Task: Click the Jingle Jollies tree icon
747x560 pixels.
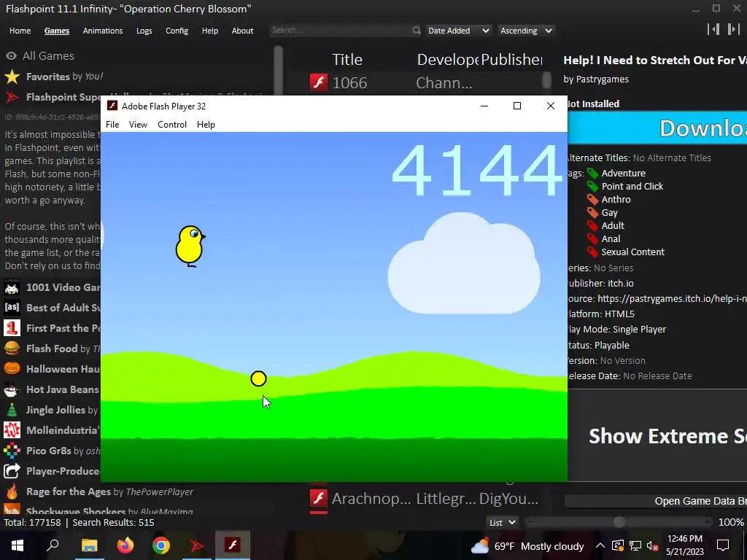Action: [x=12, y=410]
